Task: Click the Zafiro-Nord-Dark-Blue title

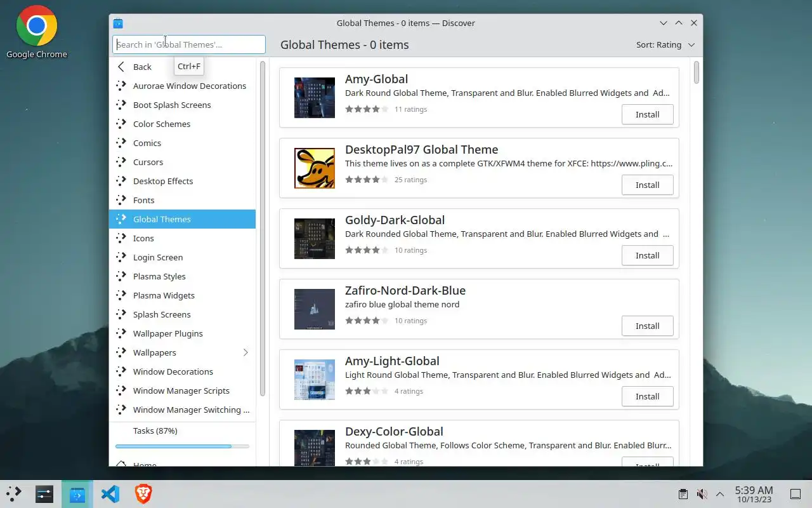Action: coord(405,291)
